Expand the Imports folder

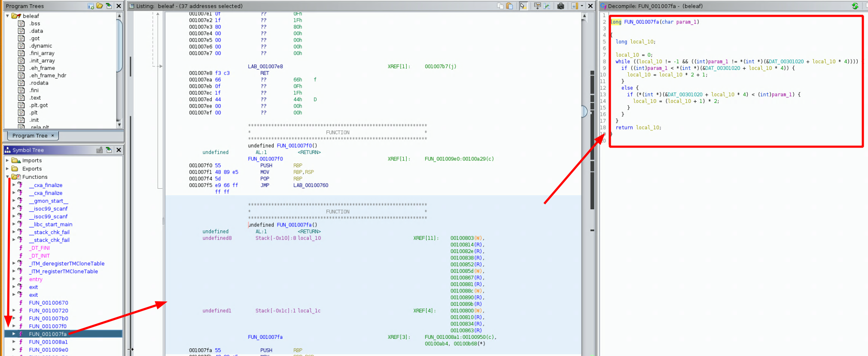(x=7, y=160)
